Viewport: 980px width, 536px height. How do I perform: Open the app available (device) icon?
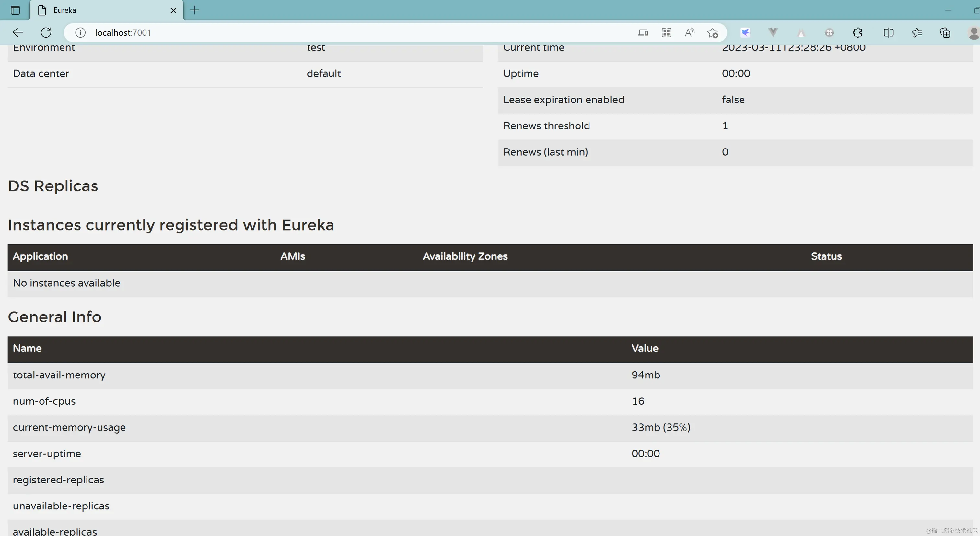(643, 33)
